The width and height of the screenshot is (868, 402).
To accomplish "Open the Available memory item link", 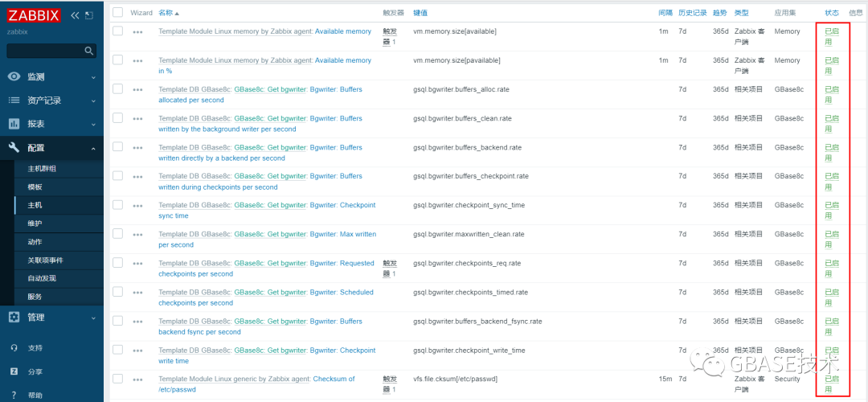I will [343, 31].
